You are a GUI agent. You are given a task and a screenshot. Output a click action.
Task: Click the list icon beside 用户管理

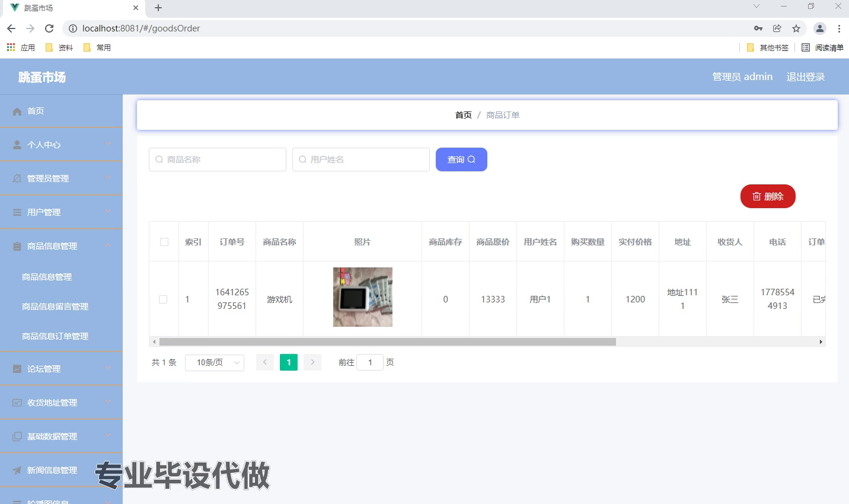(17, 212)
